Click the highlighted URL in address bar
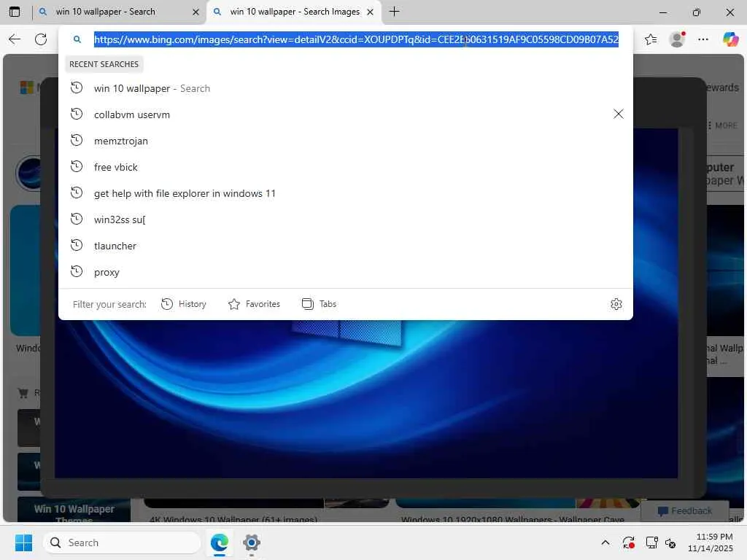 pyautogui.click(x=356, y=39)
